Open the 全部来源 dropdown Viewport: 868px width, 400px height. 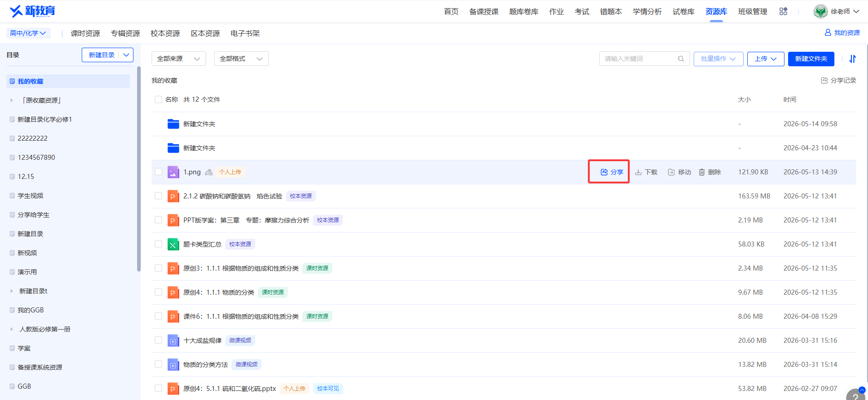179,59
